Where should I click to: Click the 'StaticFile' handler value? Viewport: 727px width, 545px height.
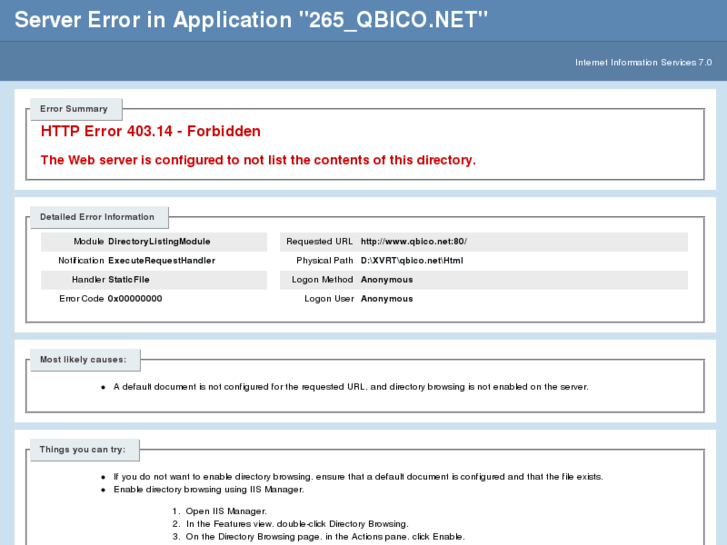(x=129, y=280)
